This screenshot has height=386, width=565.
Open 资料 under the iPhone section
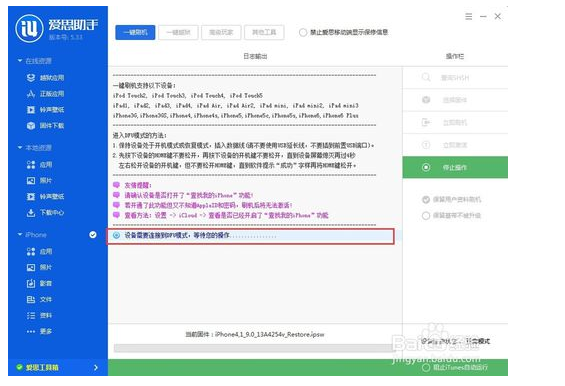pos(39,315)
